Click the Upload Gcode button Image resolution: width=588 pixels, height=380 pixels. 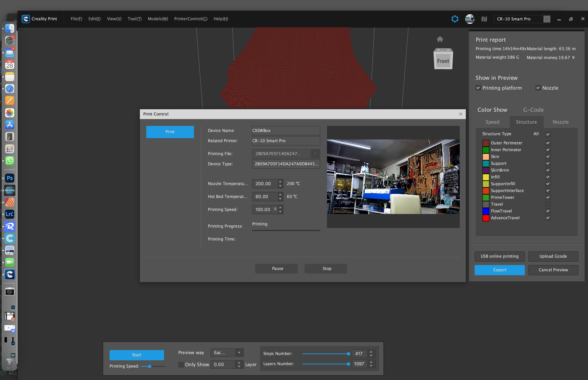coord(553,256)
